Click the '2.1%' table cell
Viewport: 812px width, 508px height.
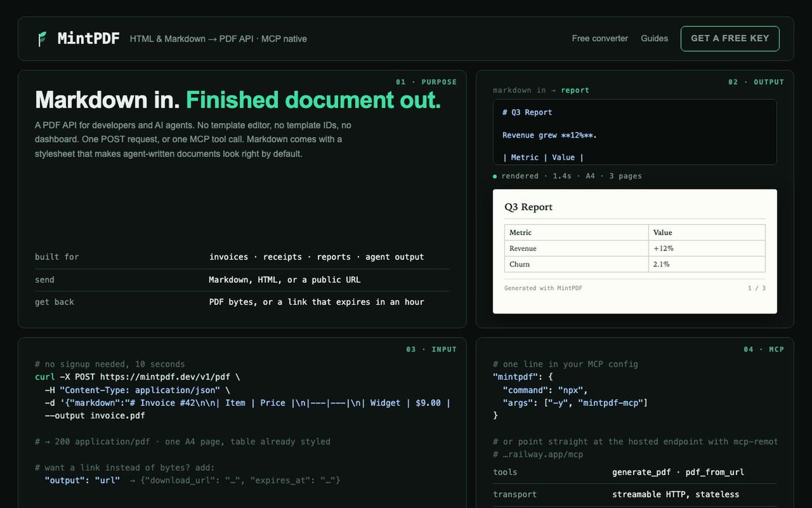[x=706, y=264]
